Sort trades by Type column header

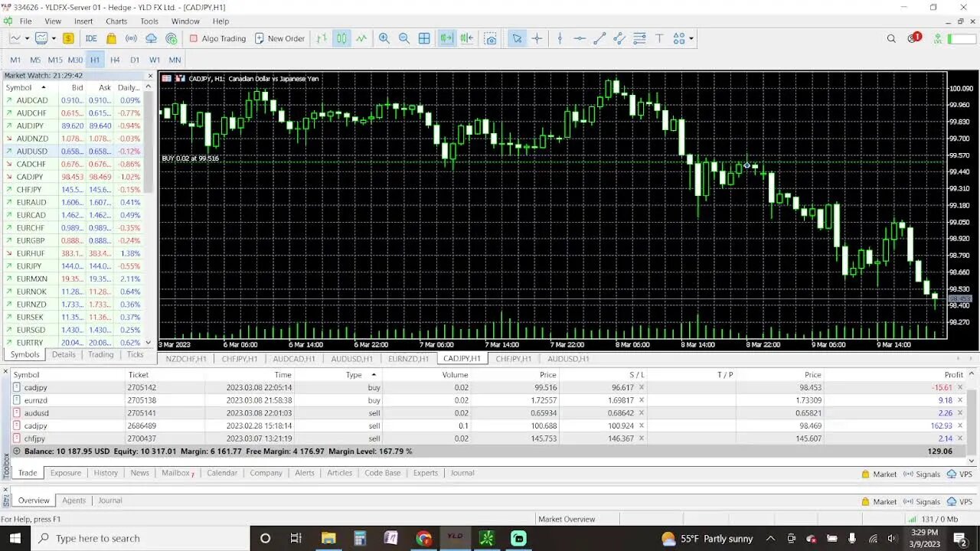[354, 375]
